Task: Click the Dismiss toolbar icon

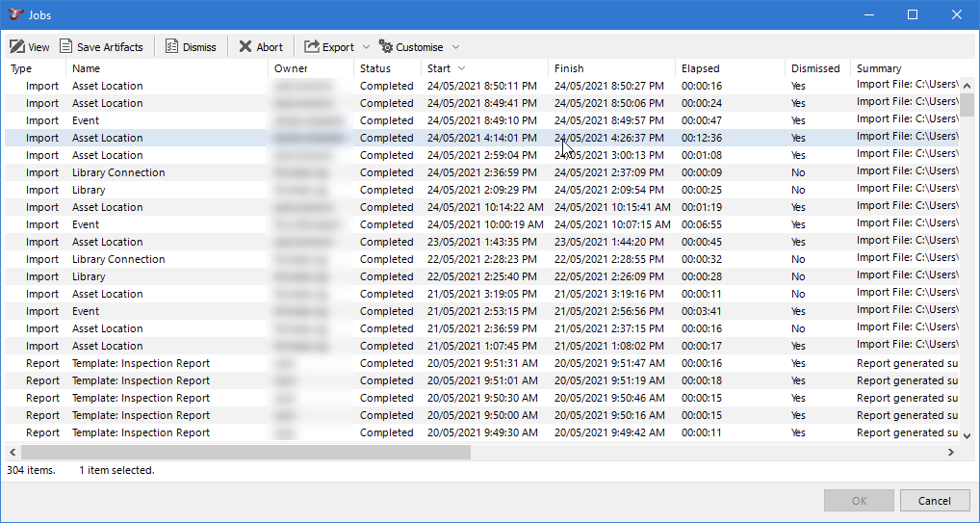Action: (x=171, y=46)
